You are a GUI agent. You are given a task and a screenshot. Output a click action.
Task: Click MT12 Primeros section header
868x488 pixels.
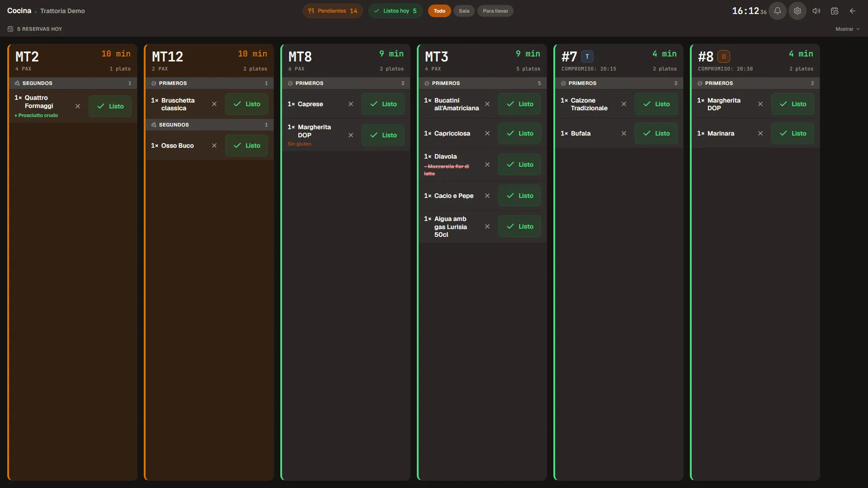pyautogui.click(x=210, y=83)
